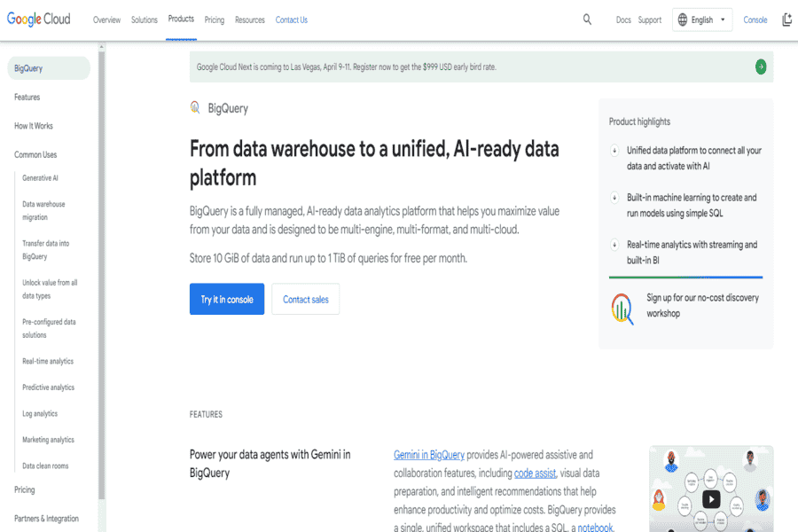
Task: Open Pre-configured data solutions item
Action: pos(49,328)
